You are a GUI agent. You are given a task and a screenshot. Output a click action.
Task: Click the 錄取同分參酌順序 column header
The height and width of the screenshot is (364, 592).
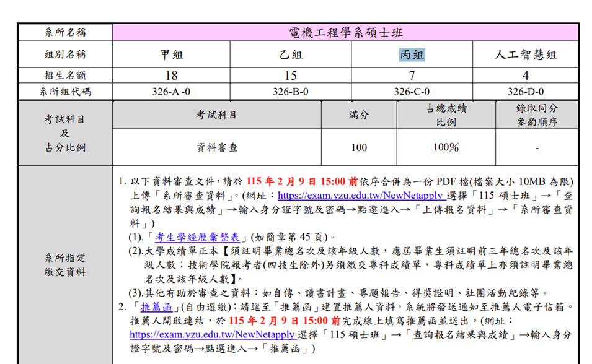(x=537, y=115)
